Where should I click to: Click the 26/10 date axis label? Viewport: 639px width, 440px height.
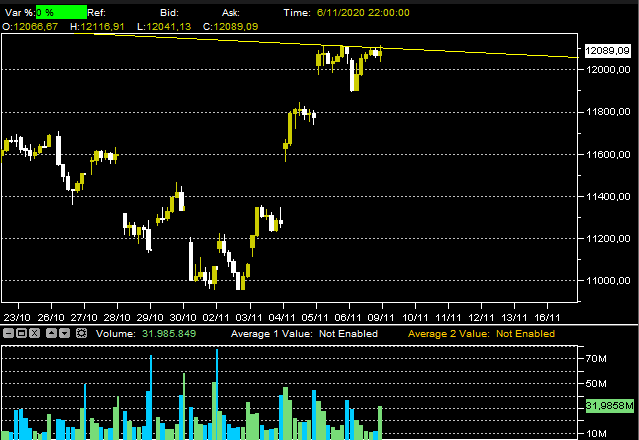tap(51, 317)
